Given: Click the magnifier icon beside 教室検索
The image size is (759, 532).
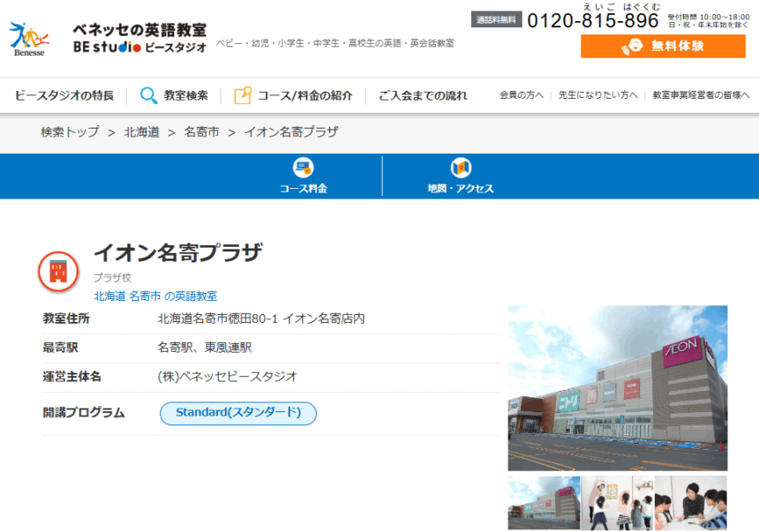Looking at the screenshot, I should tap(148, 95).
